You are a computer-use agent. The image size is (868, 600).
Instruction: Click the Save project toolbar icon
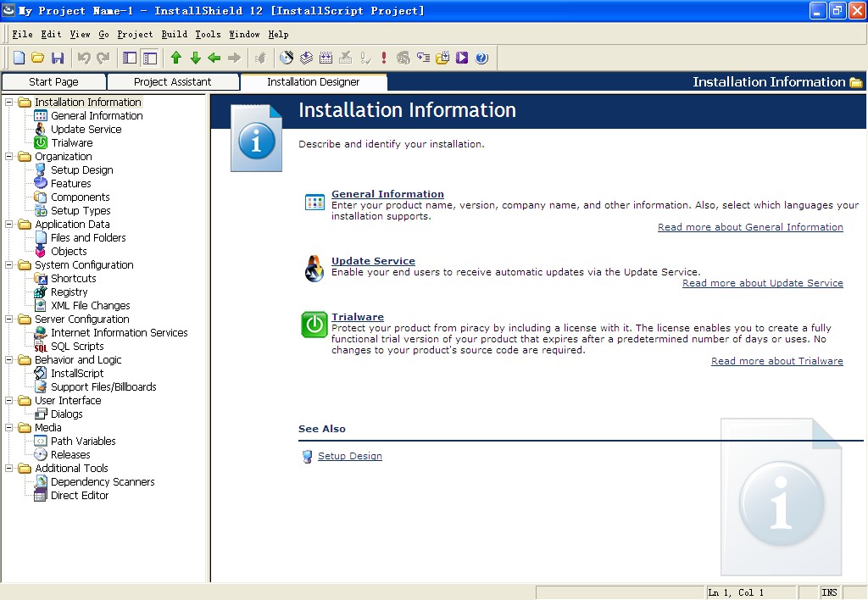click(58, 58)
